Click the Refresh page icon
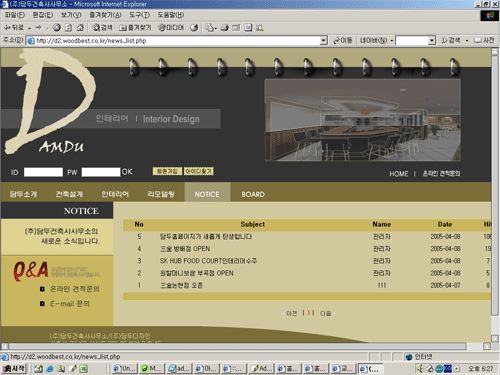500x375 pixels. 68,28
